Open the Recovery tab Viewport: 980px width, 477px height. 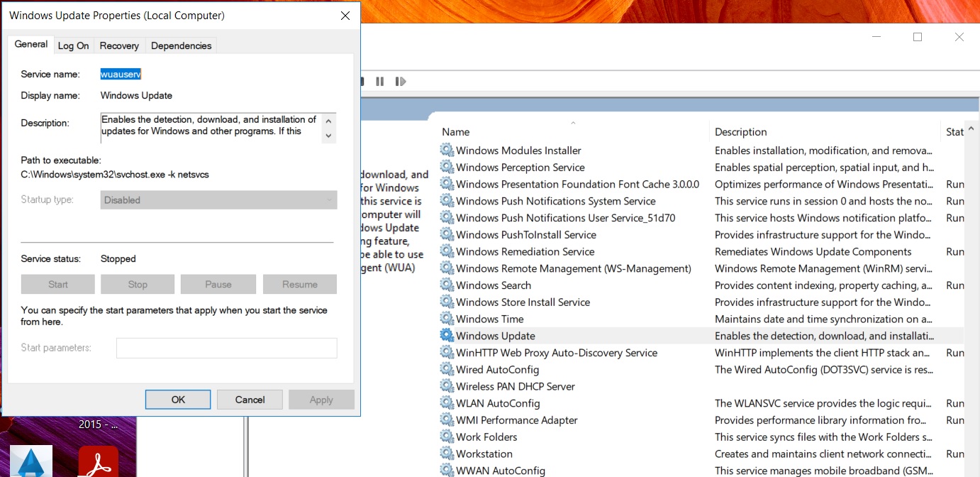point(119,45)
